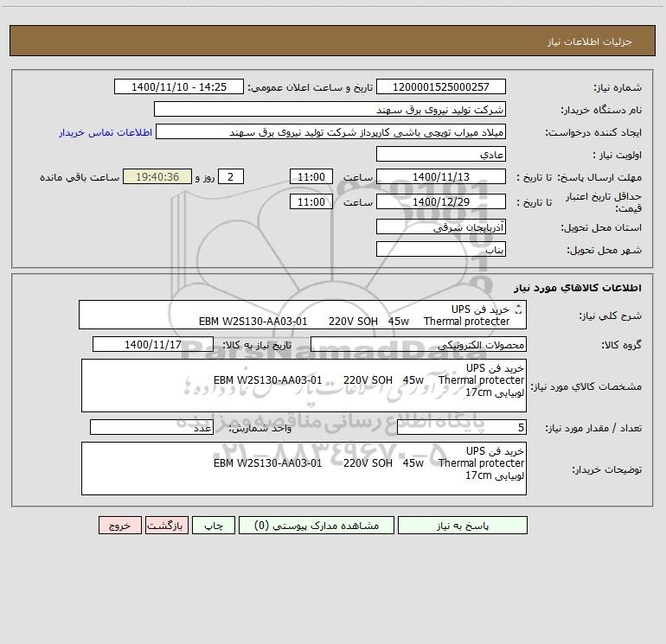Image resolution: width=666 pixels, height=644 pixels.
Task: Click the remaining days field showing 2
Action: [231, 176]
